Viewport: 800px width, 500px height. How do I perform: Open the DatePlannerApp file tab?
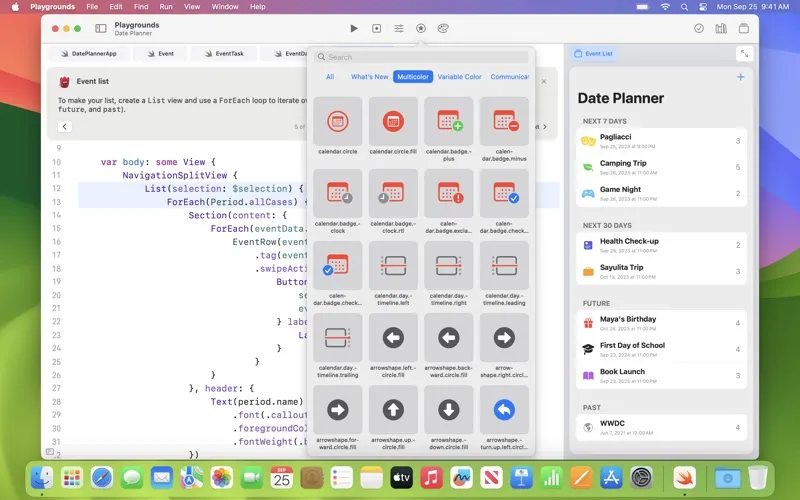point(89,54)
